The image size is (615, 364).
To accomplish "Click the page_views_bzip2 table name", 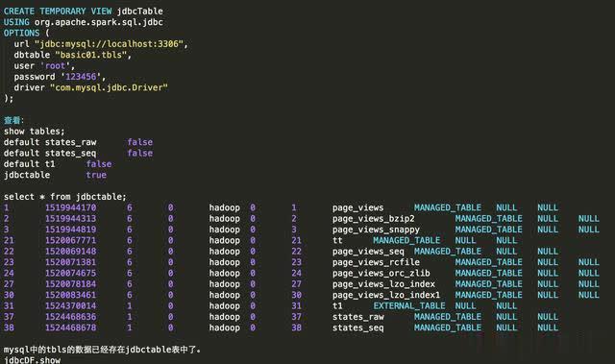I will [374, 219].
